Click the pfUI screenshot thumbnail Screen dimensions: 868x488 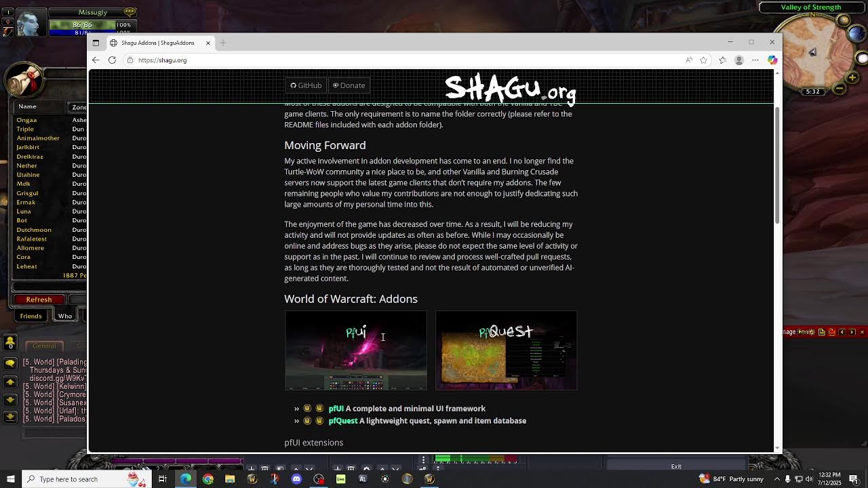(x=356, y=350)
